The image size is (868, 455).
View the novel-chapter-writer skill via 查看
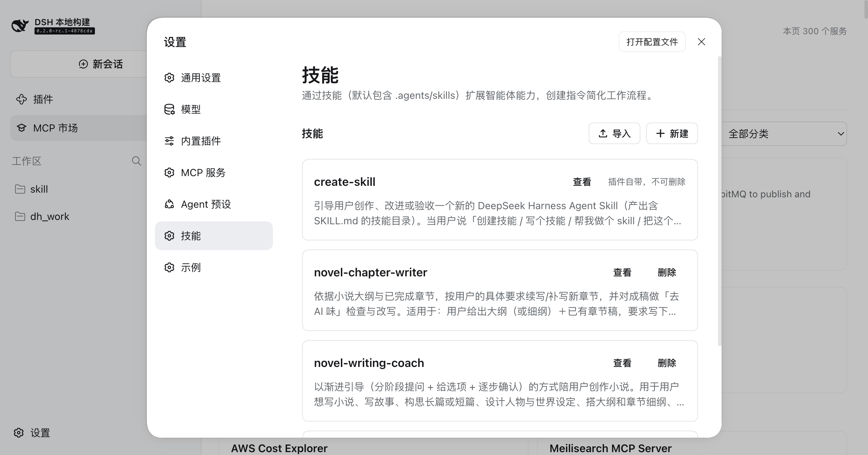(622, 272)
